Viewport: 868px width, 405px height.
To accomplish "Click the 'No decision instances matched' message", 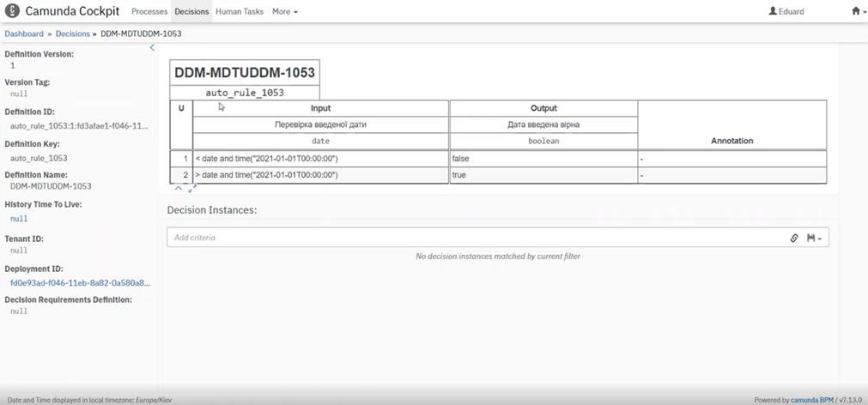I will click(x=498, y=257).
